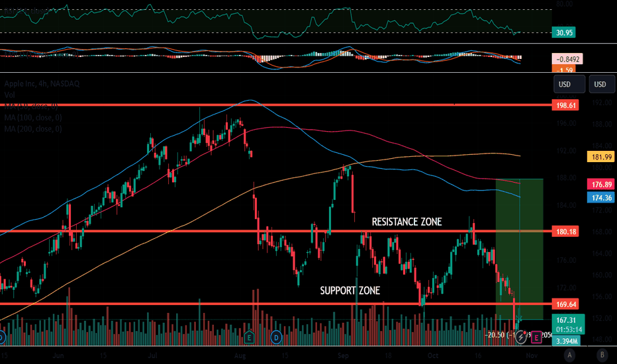Viewport: 617px width, 364px height.
Task: Click the -0.8492 MACD histogram label
Action: 567,59
